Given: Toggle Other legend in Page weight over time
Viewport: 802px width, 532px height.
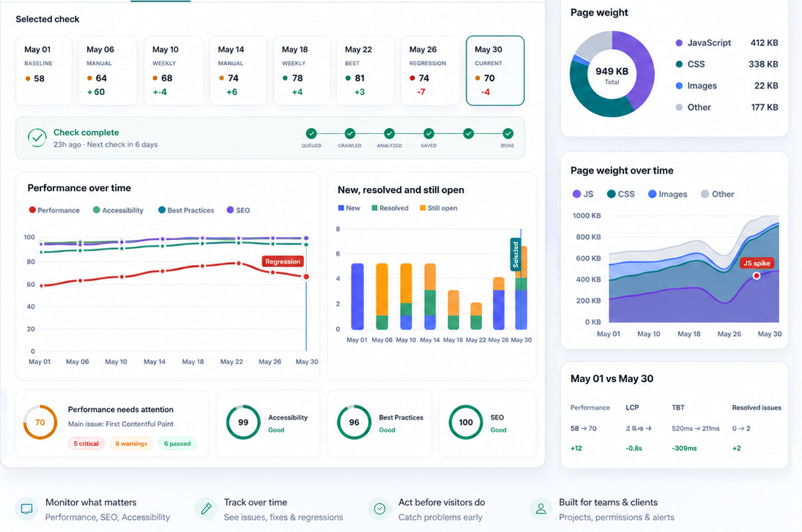Looking at the screenshot, I should coord(718,194).
